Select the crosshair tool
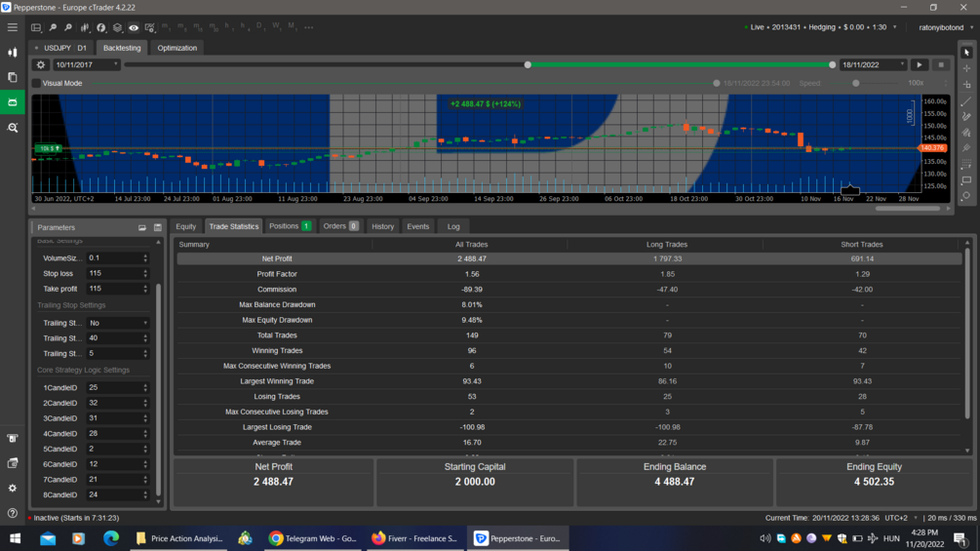 (x=966, y=68)
